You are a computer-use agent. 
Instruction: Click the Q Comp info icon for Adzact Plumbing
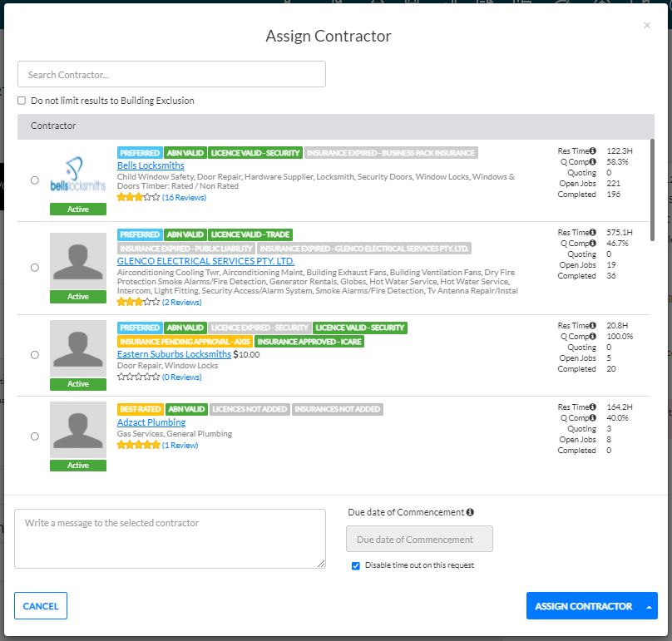tap(592, 417)
